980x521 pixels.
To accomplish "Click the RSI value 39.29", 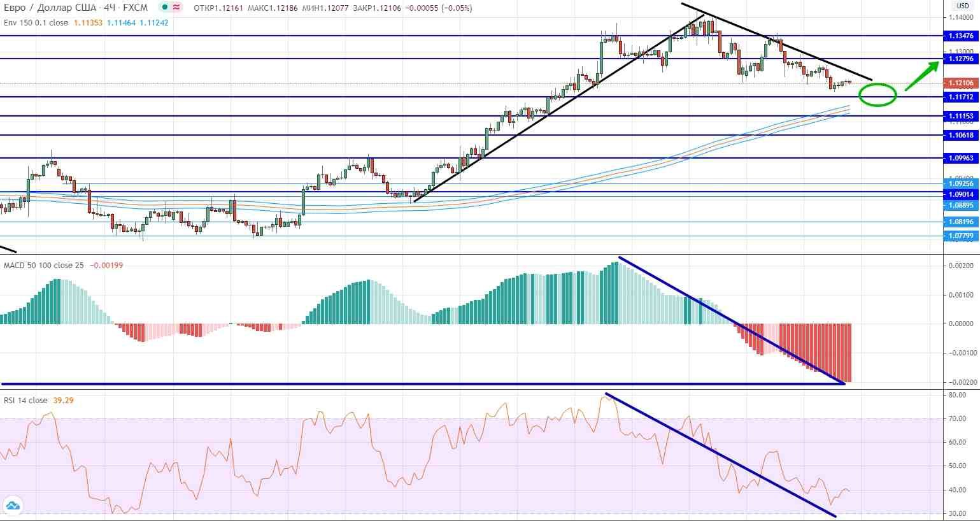I will pyautogui.click(x=62, y=400).
